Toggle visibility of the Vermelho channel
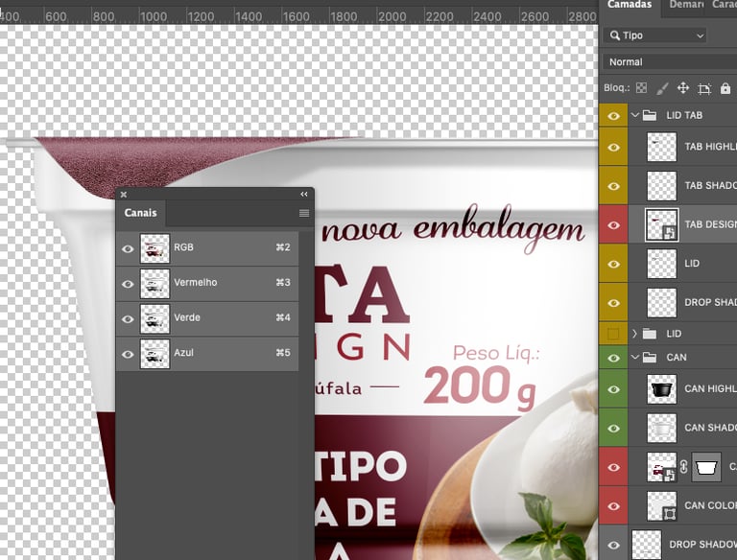Viewport: 737px width, 560px height. point(128,284)
